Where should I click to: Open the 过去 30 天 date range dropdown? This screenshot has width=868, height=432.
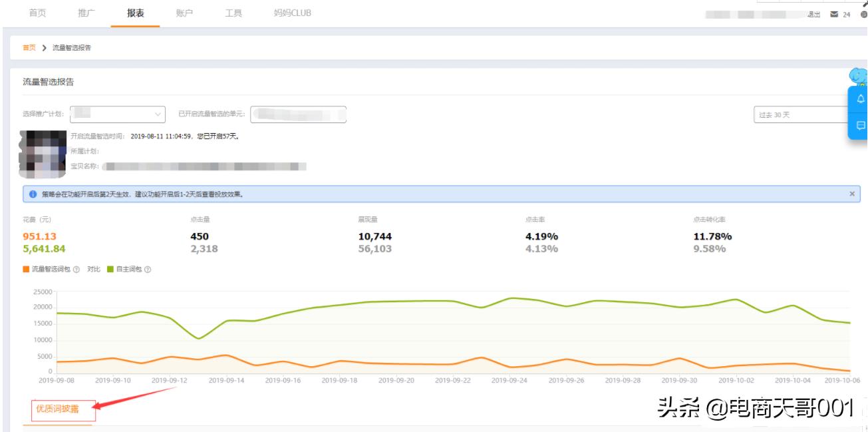801,115
